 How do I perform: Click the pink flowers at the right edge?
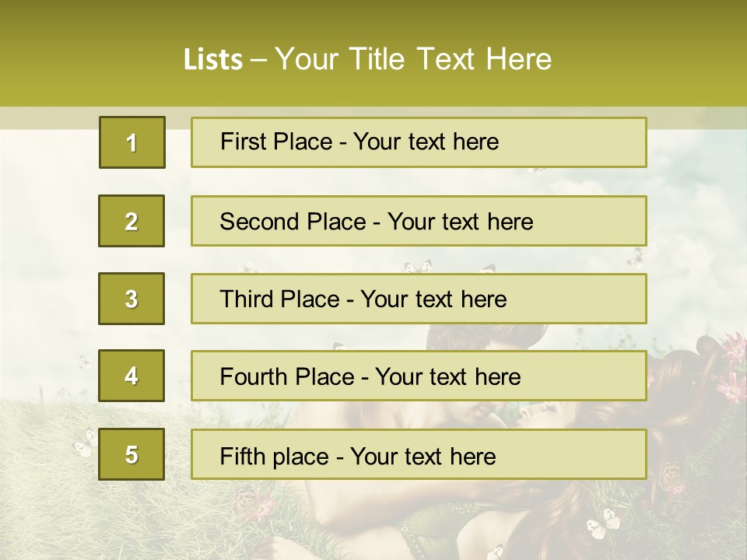tap(731, 366)
